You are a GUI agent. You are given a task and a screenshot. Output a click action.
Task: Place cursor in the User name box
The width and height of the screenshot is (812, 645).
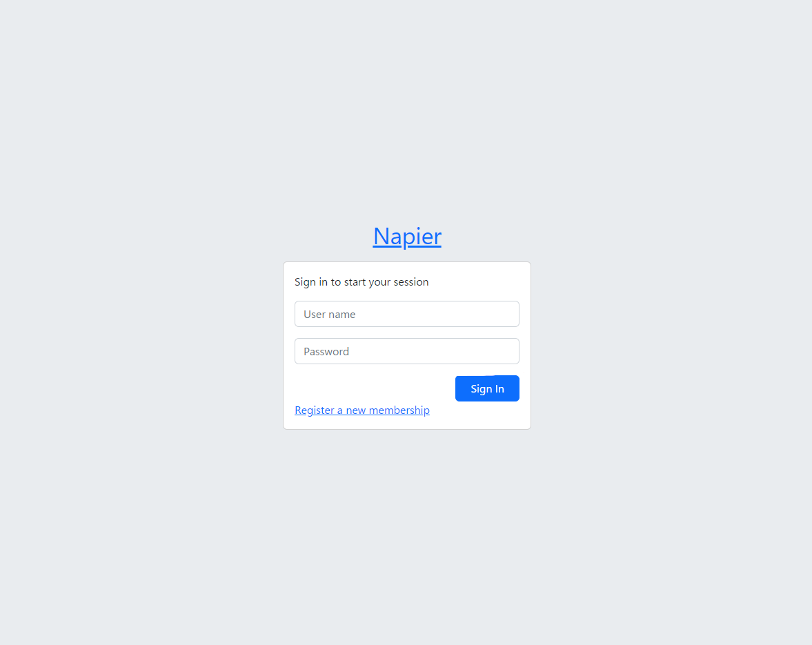[x=407, y=314]
